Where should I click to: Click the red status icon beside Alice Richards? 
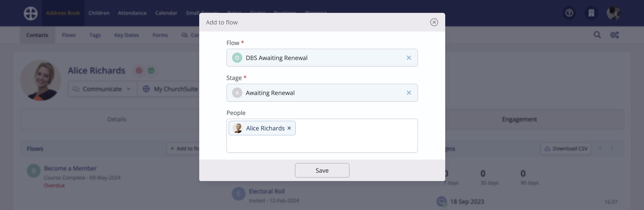point(139,71)
